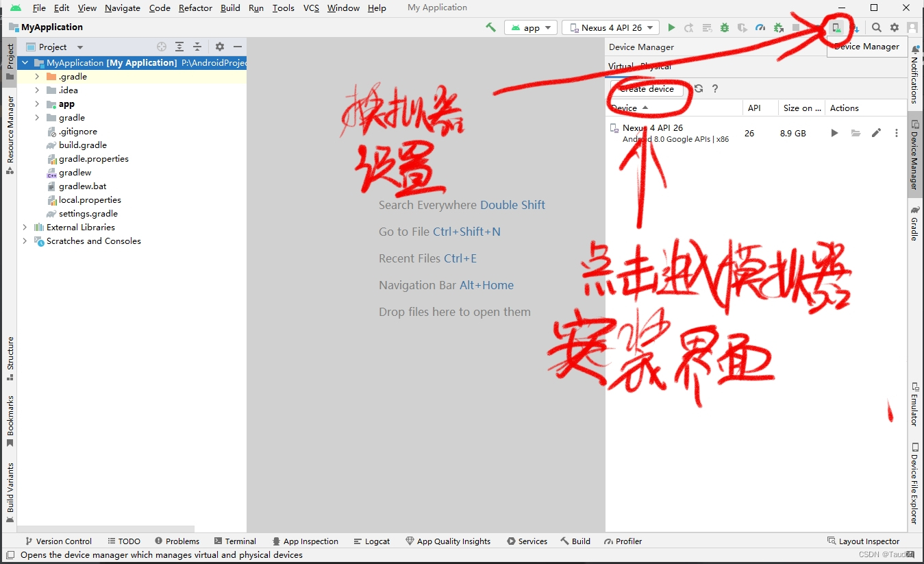Open the Profile app gauge icon
The width and height of the screenshot is (924, 564).
click(760, 27)
